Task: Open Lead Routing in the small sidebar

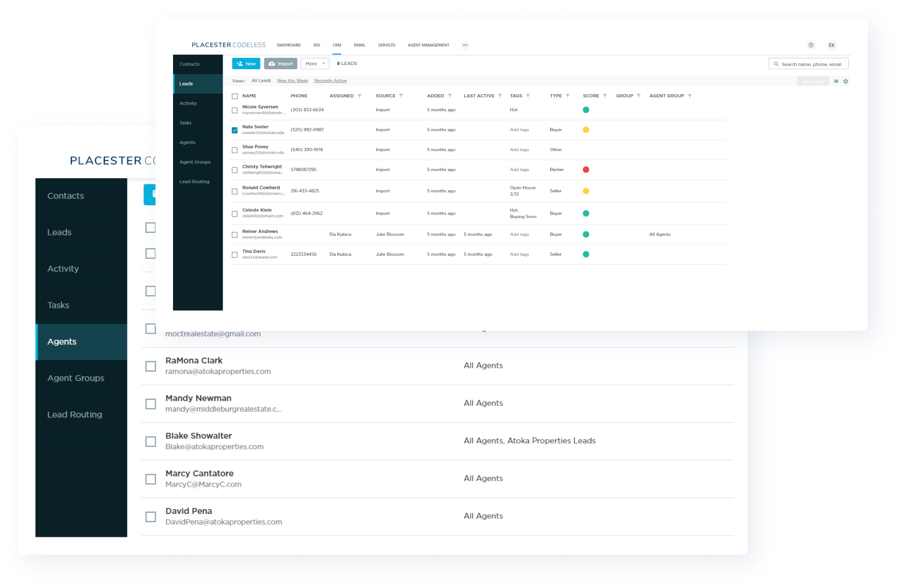Action: (x=194, y=182)
